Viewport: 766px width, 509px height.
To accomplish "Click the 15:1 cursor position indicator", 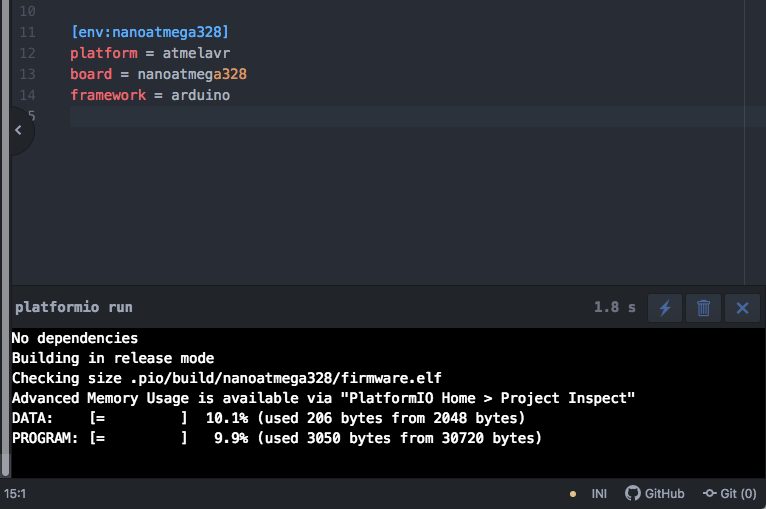I will [16, 493].
